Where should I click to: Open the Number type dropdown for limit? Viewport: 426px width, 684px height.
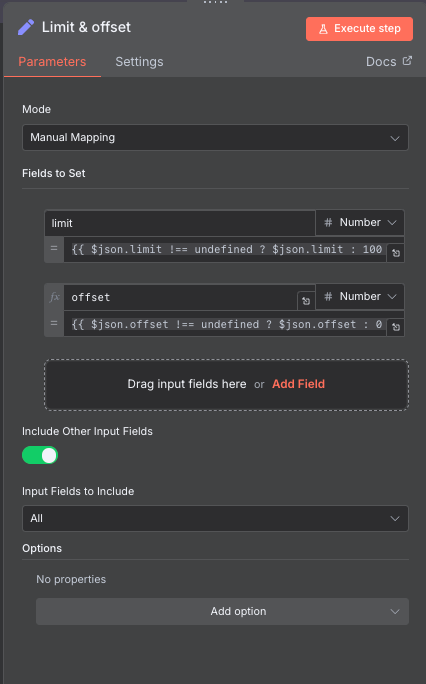pos(360,222)
